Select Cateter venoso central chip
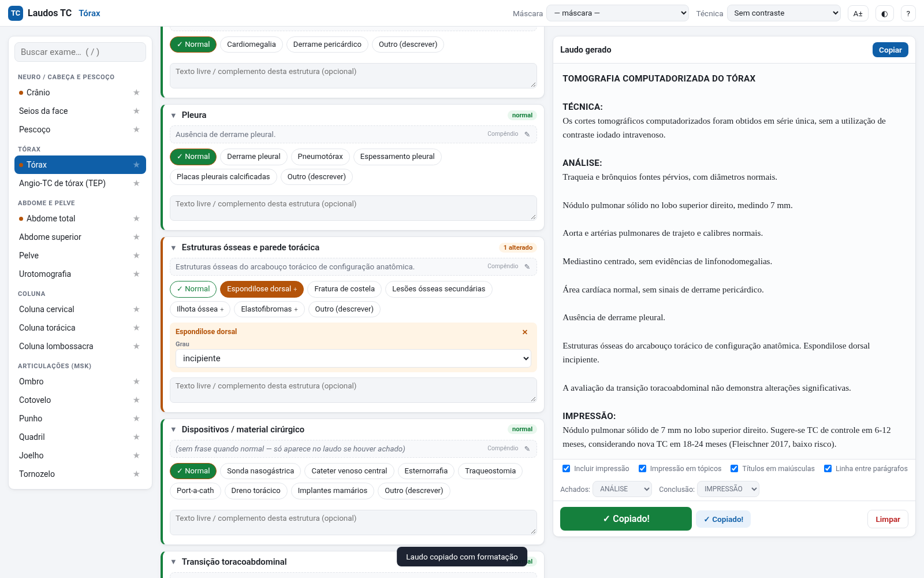The width and height of the screenshot is (924, 578). click(x=349, y=471)
